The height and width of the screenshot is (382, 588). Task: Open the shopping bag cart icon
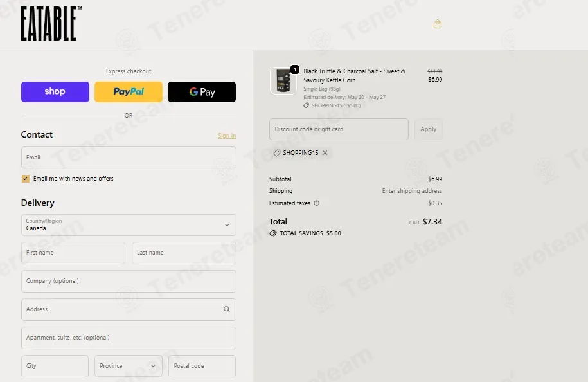437,24
